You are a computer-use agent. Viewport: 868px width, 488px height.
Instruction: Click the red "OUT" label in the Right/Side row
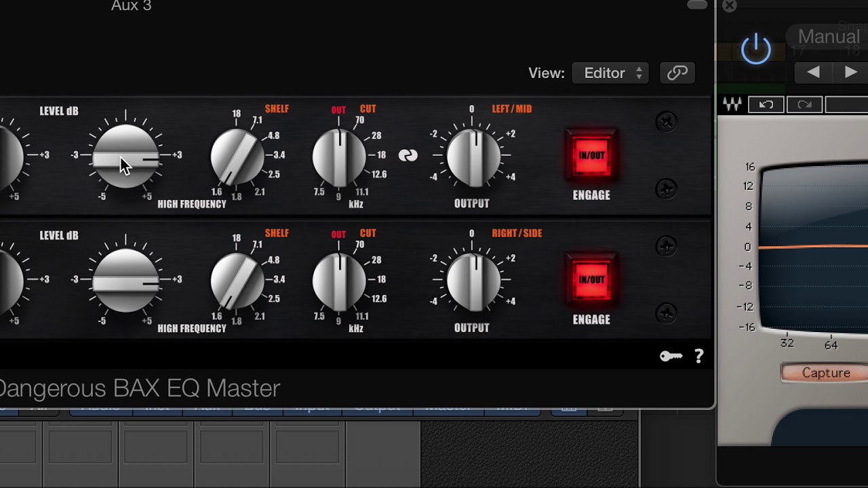[338, 235]
